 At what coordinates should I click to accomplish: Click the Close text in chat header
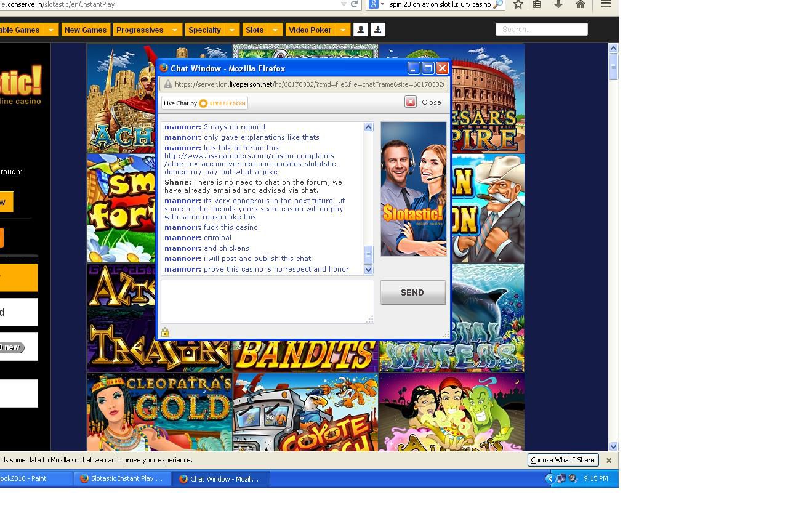click(432, 102)
